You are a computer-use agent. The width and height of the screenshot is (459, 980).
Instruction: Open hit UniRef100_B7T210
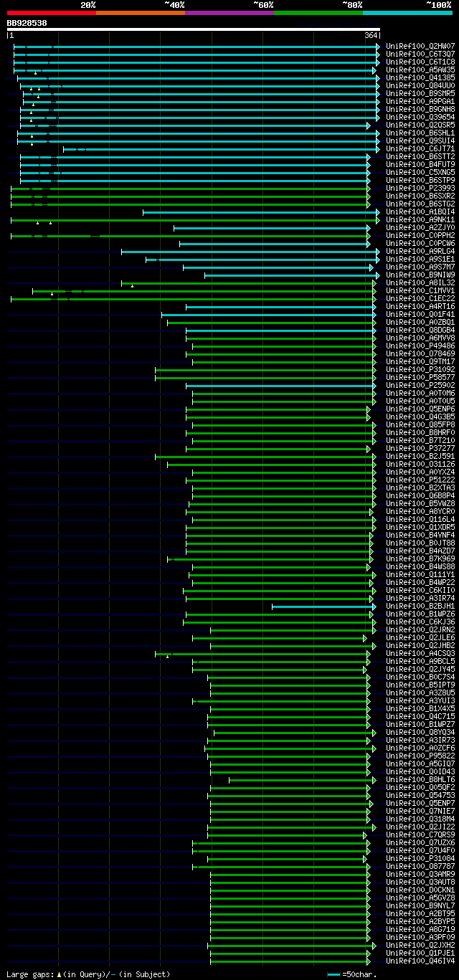coord(420,440)
